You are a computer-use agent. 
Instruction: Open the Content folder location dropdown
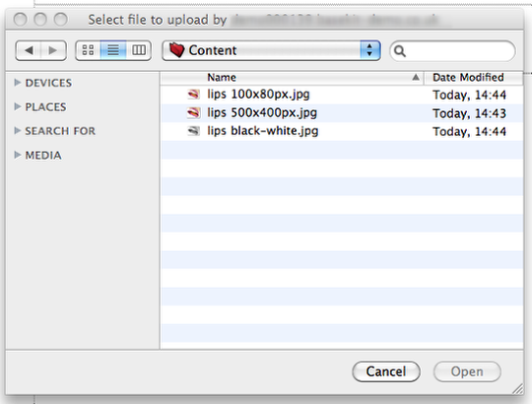[272, 50]
